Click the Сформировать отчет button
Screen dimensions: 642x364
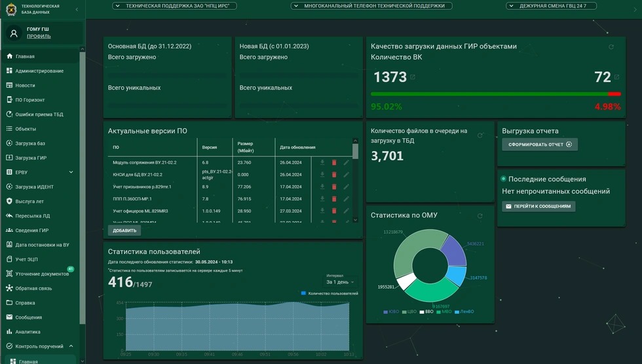pyautogui.click(x=540, y=145)
